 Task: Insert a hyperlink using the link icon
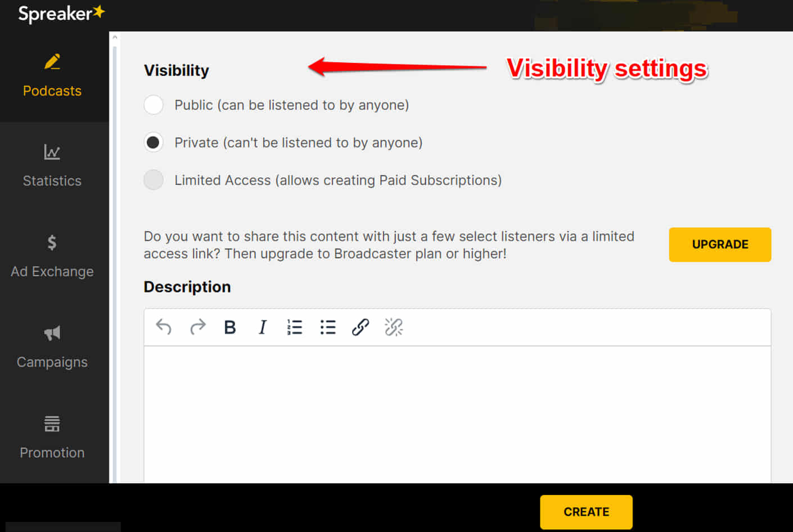pos(361,327)
